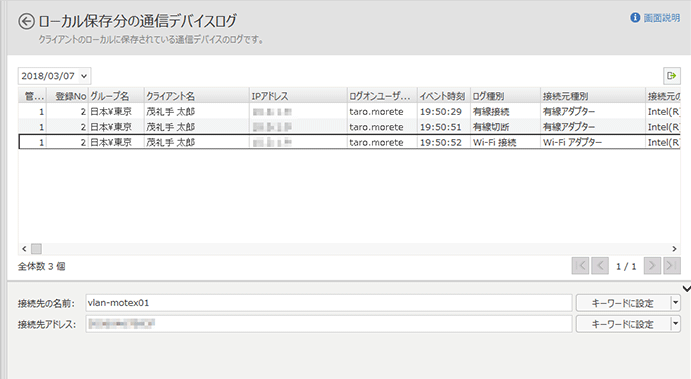Go to previous page button
This screenshot has height=379, width=691.
[600, 266]
